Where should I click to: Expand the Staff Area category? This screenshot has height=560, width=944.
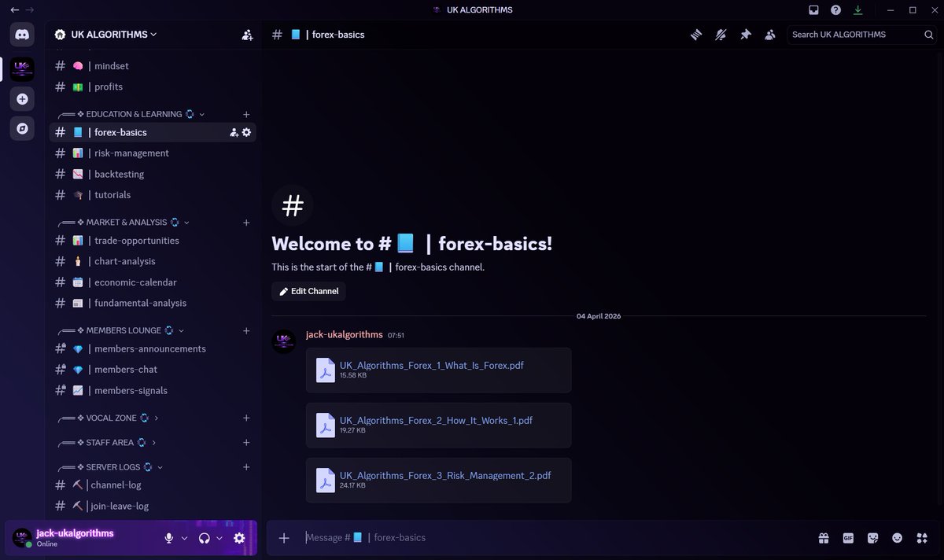[107, 443]
